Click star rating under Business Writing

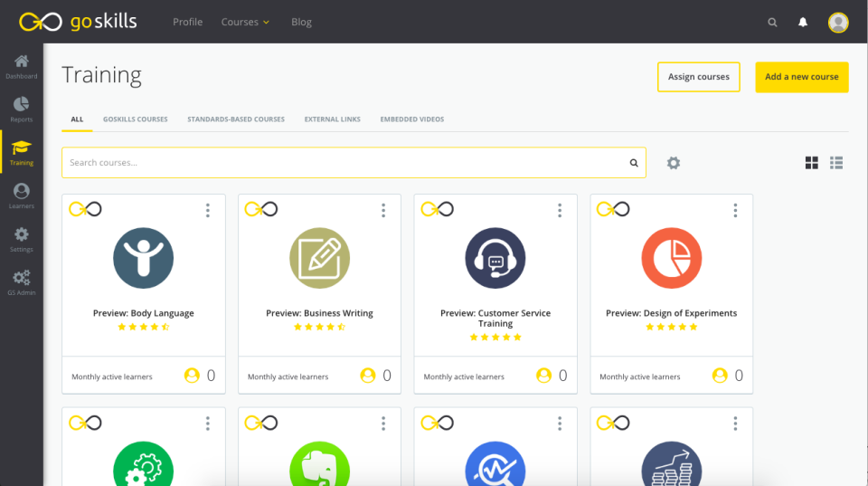point(319,327)
